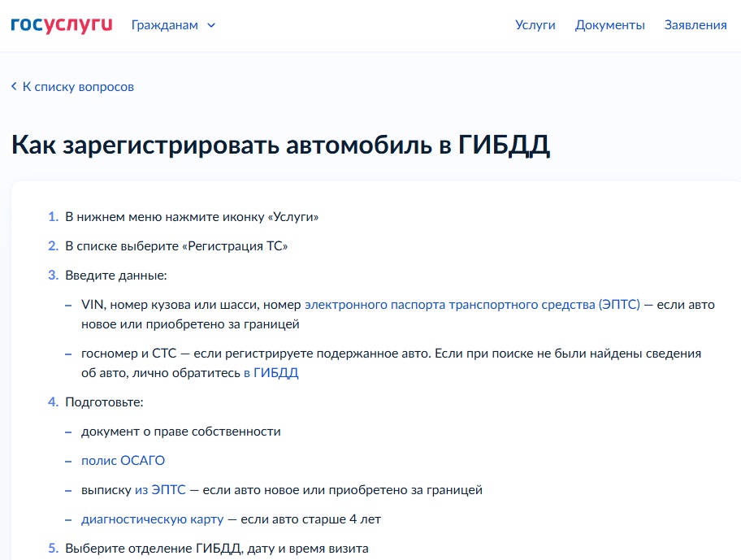This screenshot has width=741, height=560.
Task: Open the диагностическую карту link
Action: pos(152,519)
